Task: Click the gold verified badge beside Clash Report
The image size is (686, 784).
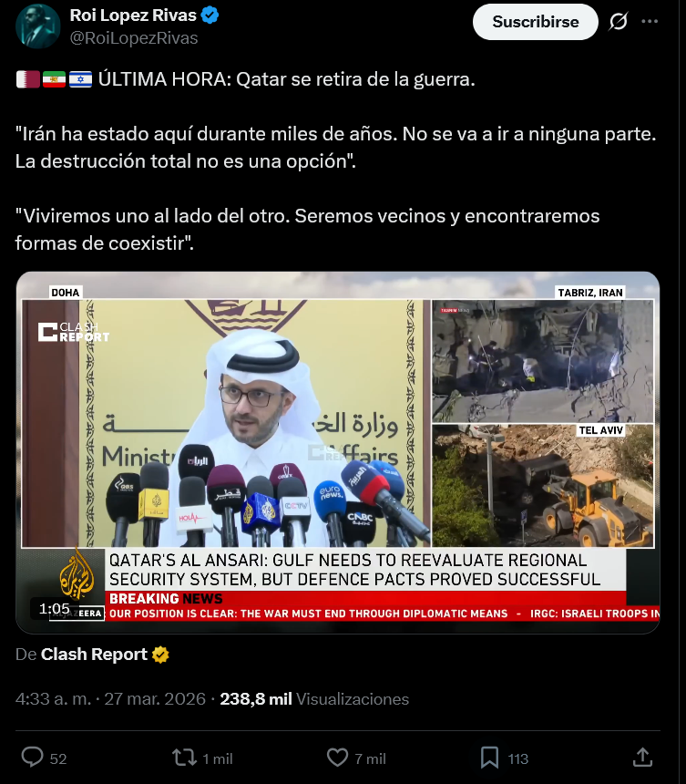Action: (x=160, y=655)
